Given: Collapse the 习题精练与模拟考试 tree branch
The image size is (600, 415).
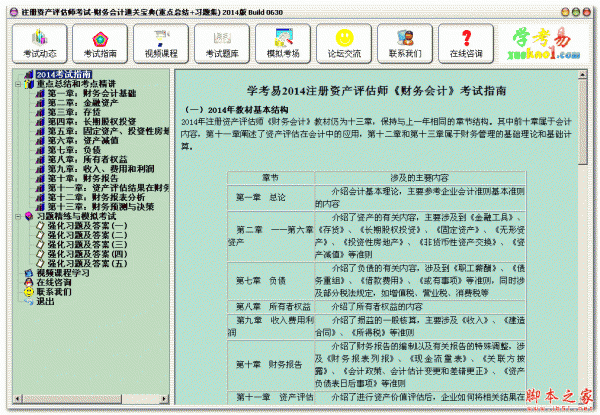Looking at the screenshot, I should tap(18, 216).
